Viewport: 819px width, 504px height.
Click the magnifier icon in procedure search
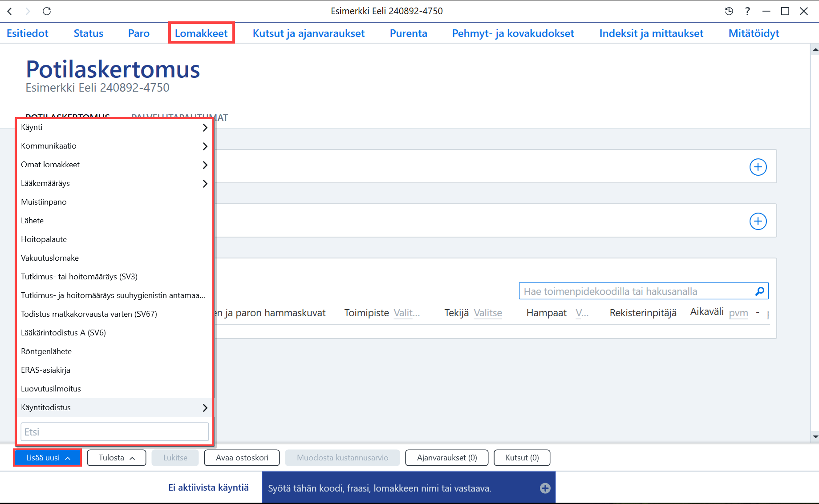pyautogui.click(x=760, y=291)
